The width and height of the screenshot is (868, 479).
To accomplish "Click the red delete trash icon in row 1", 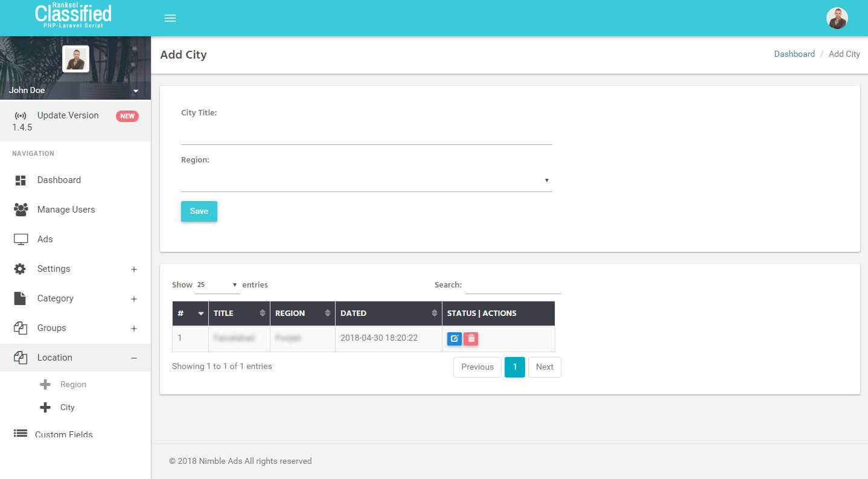I will pos(471,339).
